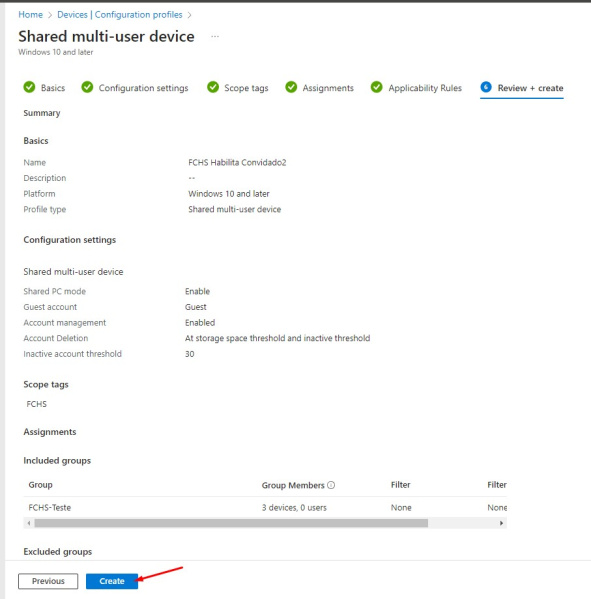
Task: Click the Guest account value 'Guest'
Action: point(196,307)
